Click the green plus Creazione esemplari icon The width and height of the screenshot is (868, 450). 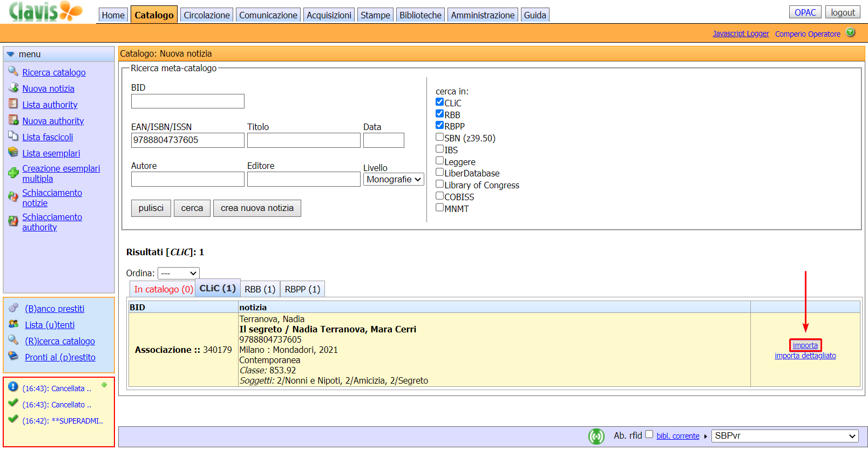coord(13,173)
